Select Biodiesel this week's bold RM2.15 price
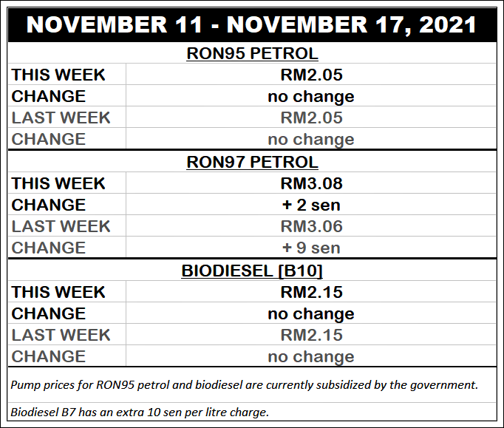504x428 pixels. pyautogui.click(x=311, y=293)
